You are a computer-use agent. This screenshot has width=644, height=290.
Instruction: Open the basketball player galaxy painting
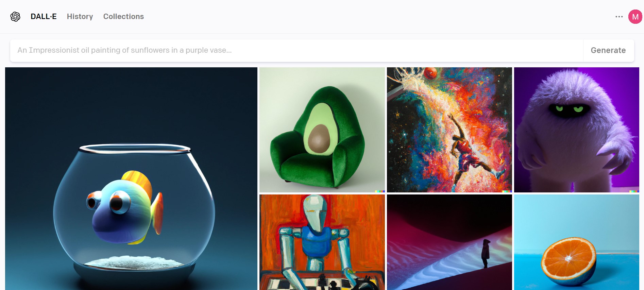(x=450, y=130)
